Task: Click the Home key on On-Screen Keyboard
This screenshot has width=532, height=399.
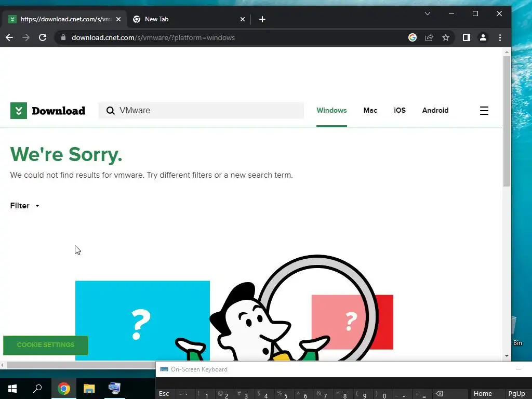Action: pyautogui.click(x=487, y=394)
